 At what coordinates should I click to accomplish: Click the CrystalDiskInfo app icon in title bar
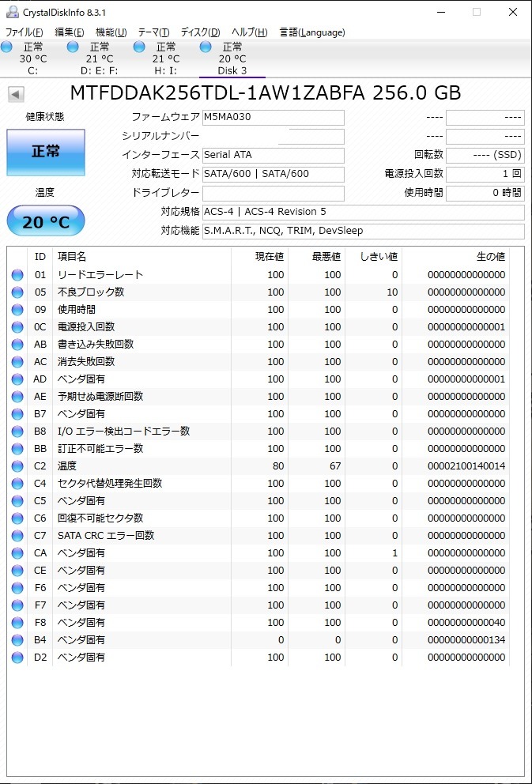pyautogui.click(x=13, y=12)
